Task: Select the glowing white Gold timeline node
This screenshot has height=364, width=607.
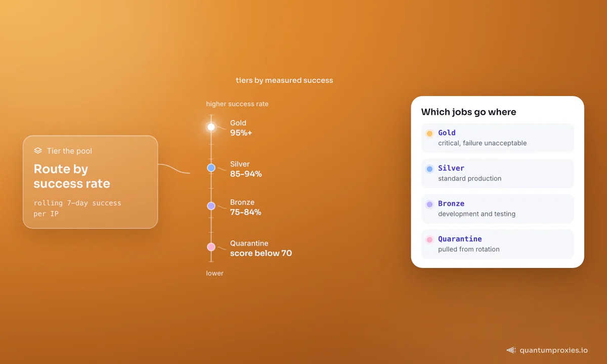Action: click(211, 127)
